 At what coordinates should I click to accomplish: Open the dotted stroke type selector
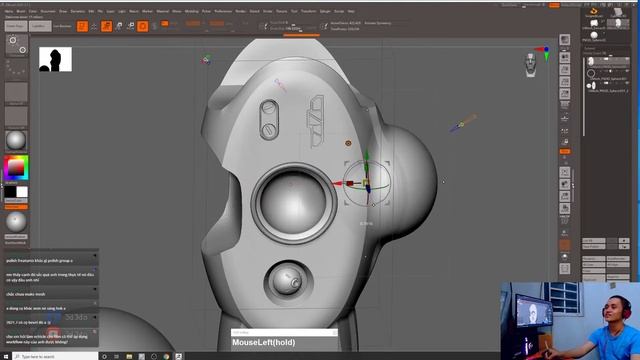click(16, 69)
